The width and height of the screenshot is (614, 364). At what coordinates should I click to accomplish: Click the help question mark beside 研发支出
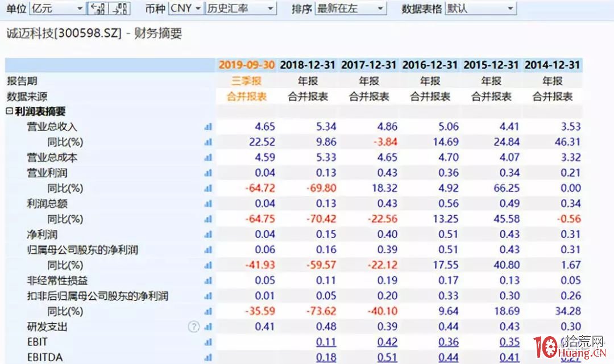194,327
